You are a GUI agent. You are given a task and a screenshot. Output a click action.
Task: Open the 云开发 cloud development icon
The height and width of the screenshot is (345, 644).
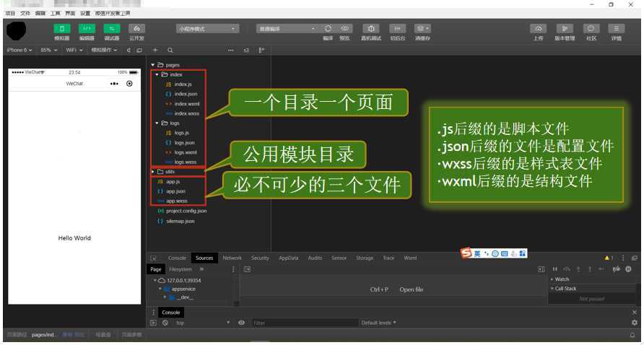tap(136, 28)
